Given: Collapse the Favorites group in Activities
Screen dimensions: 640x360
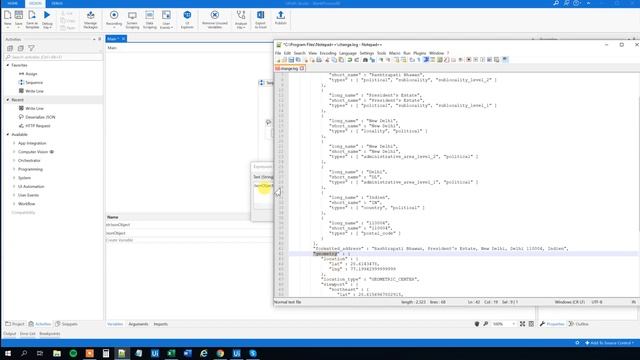Looking at the screenshot, I should tap(8, 65).
